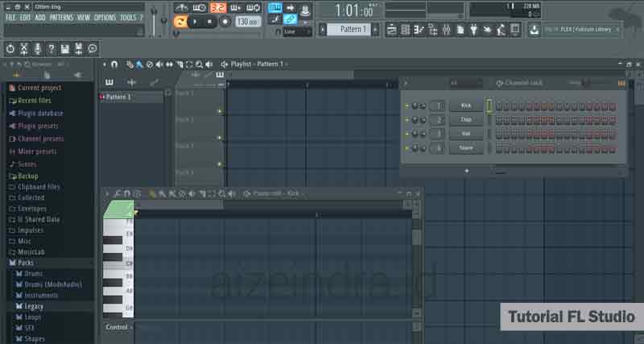The height and width of the screenshot is (344, 644).
Task: Click the Kick channel button
Action: click(x=466, y=106)
